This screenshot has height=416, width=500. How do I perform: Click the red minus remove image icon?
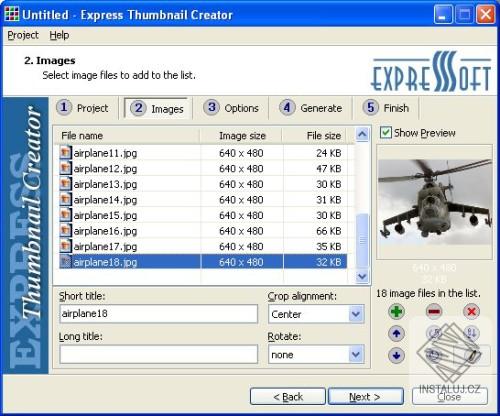click(x=434, y=312)
